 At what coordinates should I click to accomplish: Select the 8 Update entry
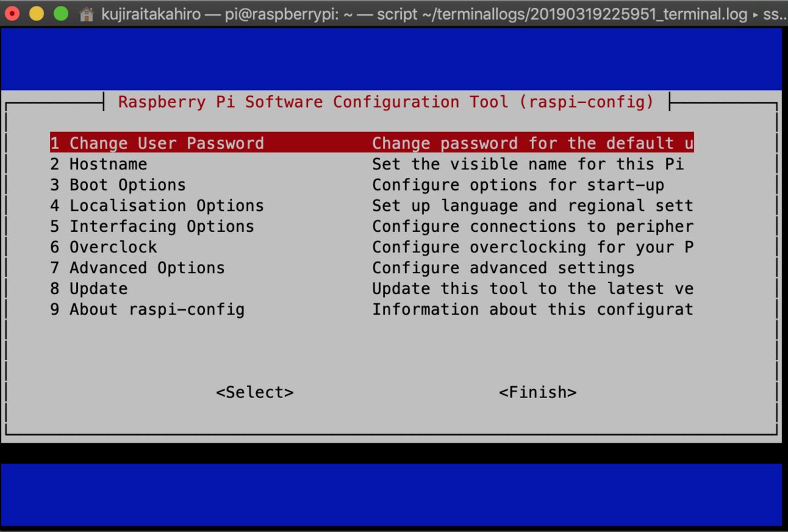(x=89, y=288)
